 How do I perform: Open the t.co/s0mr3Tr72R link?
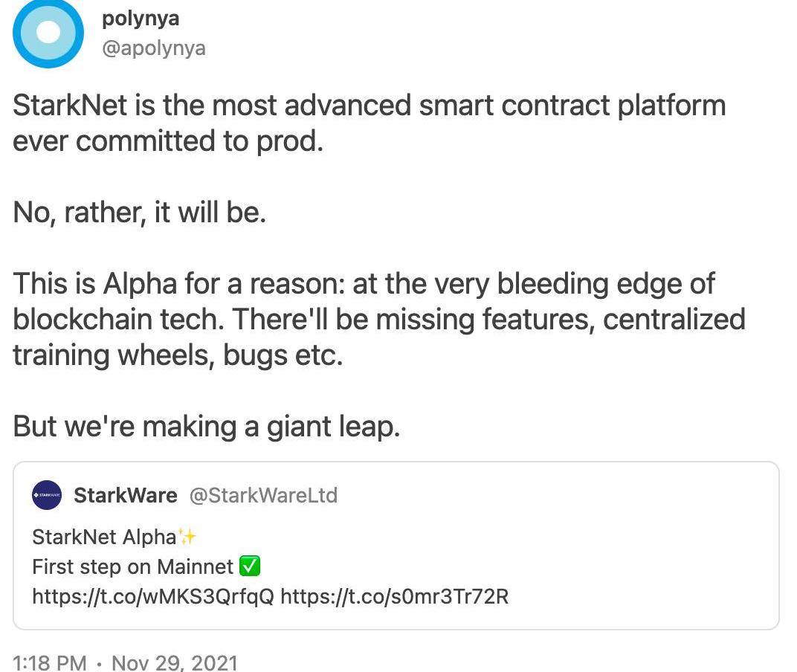394,596
